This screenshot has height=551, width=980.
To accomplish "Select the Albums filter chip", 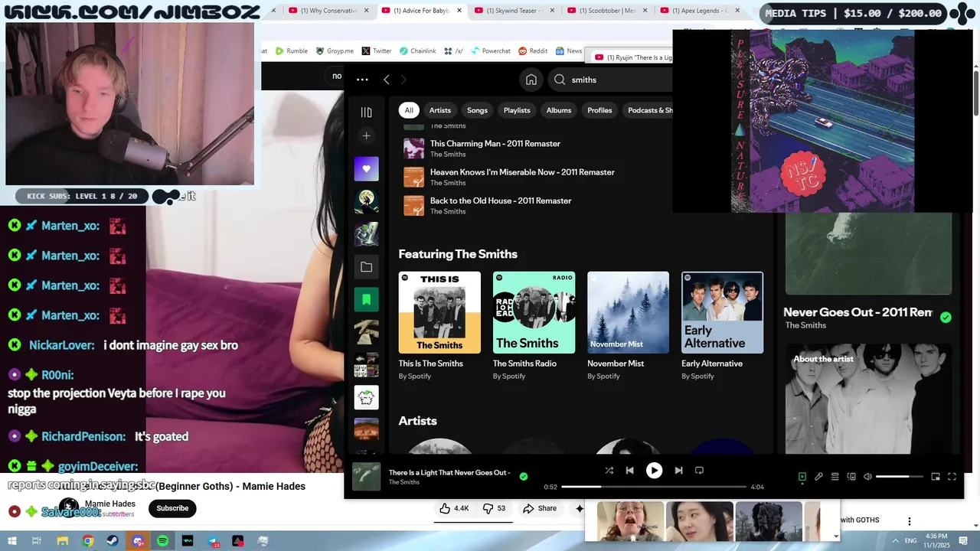I will click(559, 110).
